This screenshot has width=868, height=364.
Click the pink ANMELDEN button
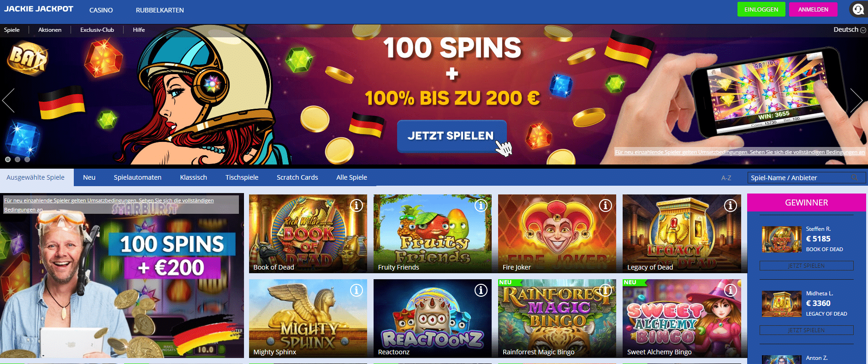[x=813, y=9]
